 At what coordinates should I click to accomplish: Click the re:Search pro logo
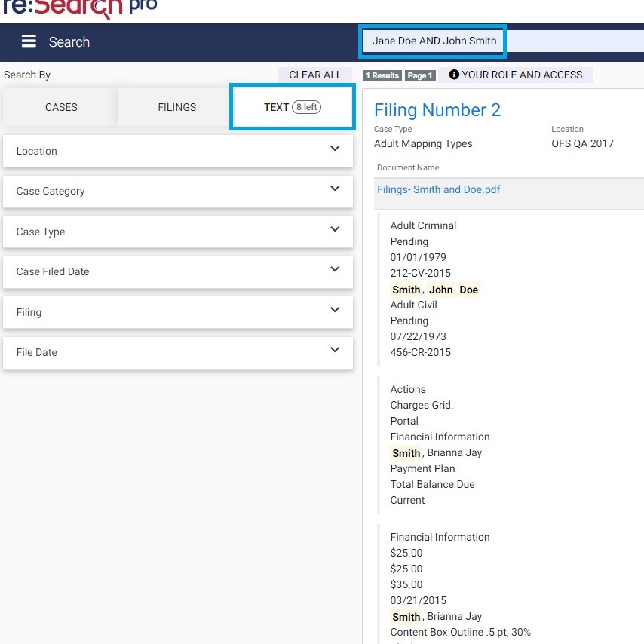coord(79,8)
